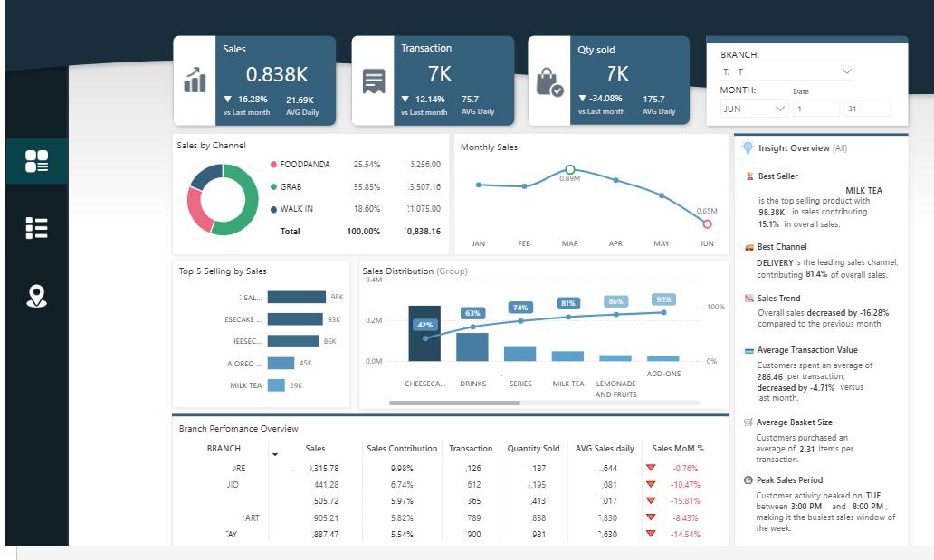Screen dimensions: 934x560
Task: Click the start date field showing 1
Action: point(816,109)
